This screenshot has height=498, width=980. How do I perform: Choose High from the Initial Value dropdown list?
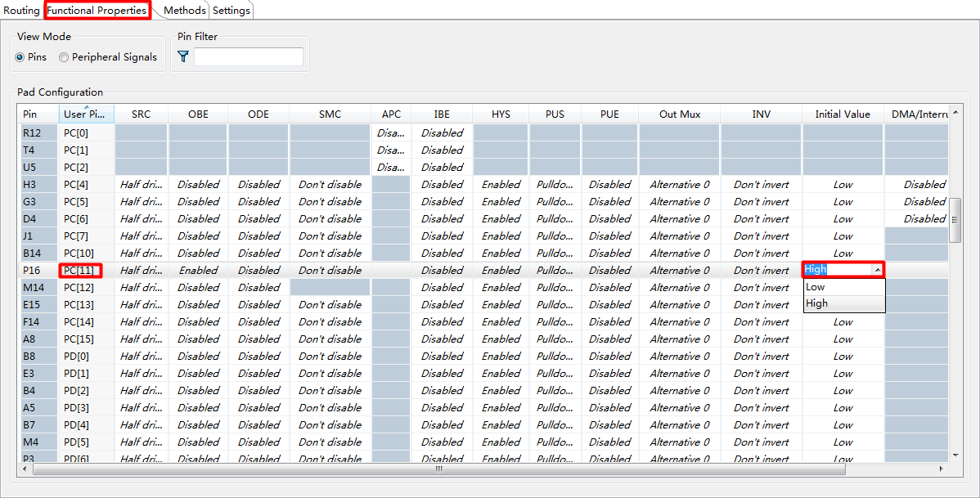(843, 303)
